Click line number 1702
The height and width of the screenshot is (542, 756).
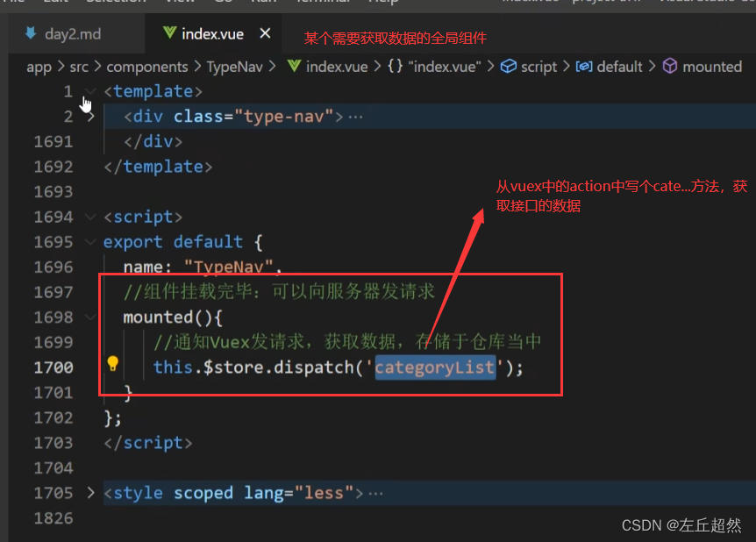coord(53,417)
